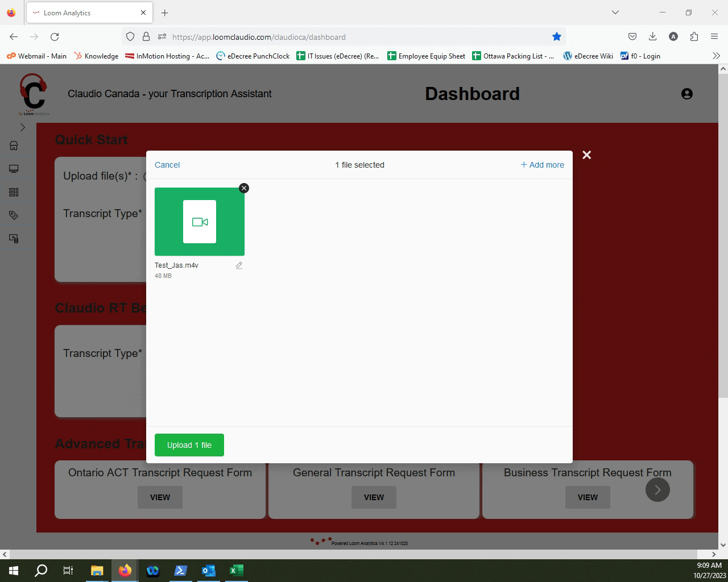View Ontario ACT Transcript Request Form
The image size is (728, 582).
(160, 497)
